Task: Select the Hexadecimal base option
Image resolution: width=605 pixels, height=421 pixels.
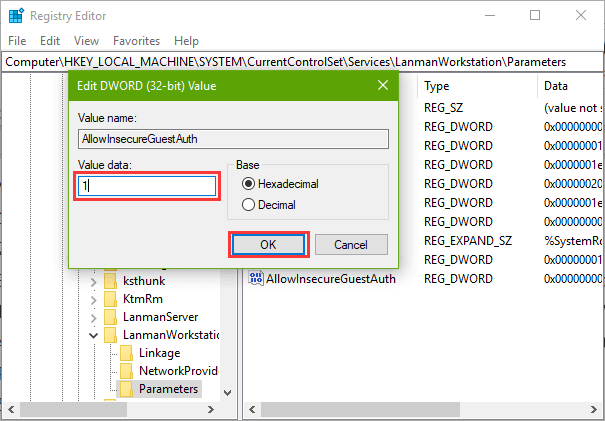Action: 280,184
